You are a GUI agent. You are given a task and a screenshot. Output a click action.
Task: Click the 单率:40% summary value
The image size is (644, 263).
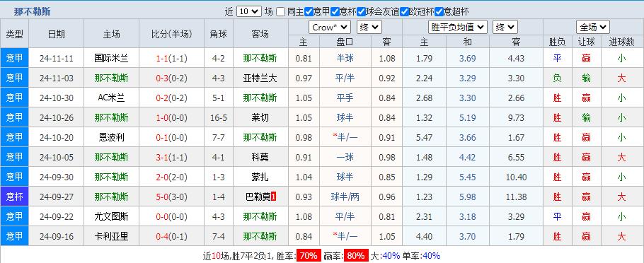421,256
